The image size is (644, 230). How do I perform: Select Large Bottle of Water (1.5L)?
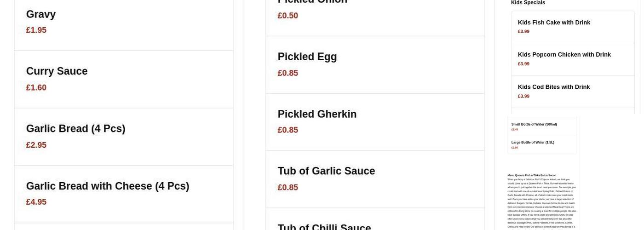[533, 143]
